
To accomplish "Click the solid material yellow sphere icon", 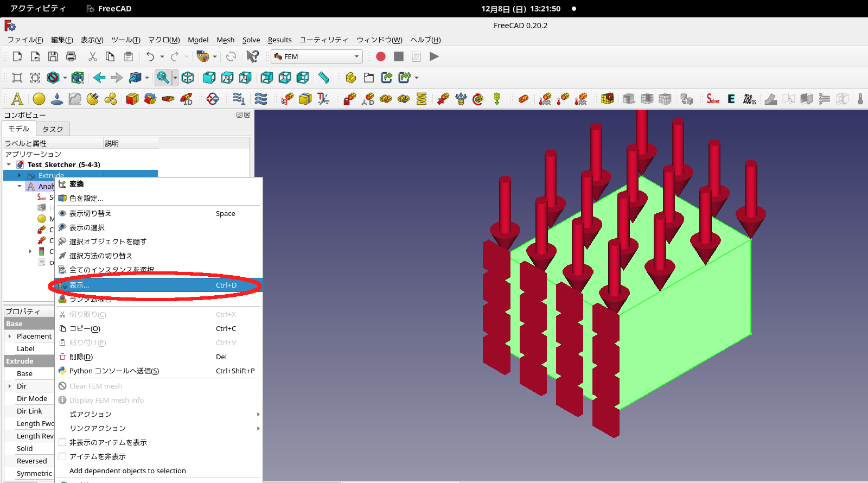I will pyautogui.click(x=39, y=99).
